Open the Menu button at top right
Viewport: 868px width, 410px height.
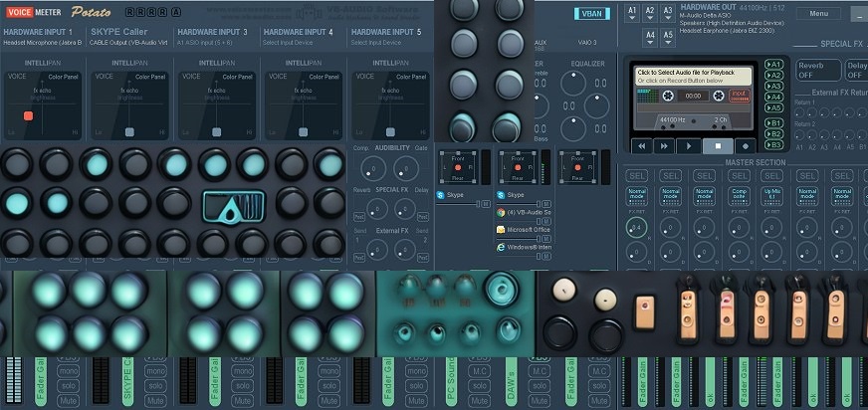click(818, 13)
